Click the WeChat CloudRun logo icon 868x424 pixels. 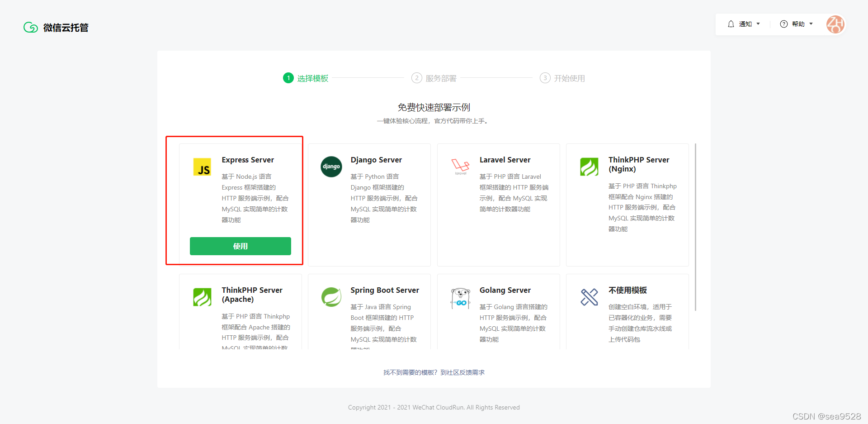coord(31,28)
